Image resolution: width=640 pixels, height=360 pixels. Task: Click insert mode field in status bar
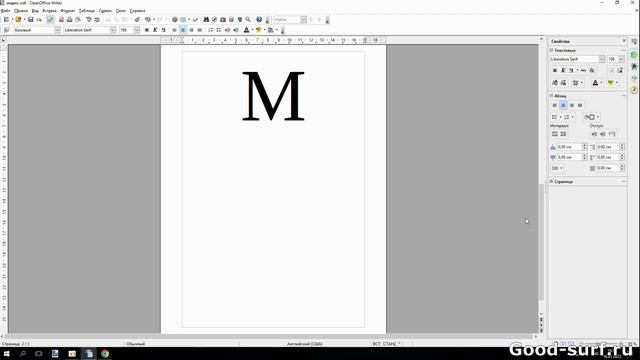click(x=376, y=344)
